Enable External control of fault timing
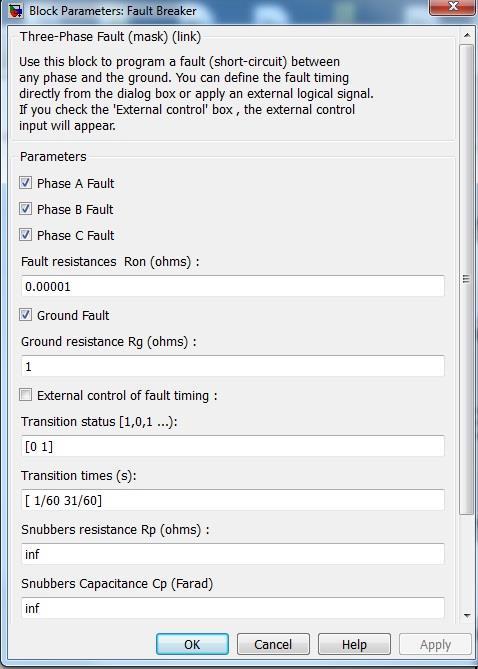 (x=25, y=396)
